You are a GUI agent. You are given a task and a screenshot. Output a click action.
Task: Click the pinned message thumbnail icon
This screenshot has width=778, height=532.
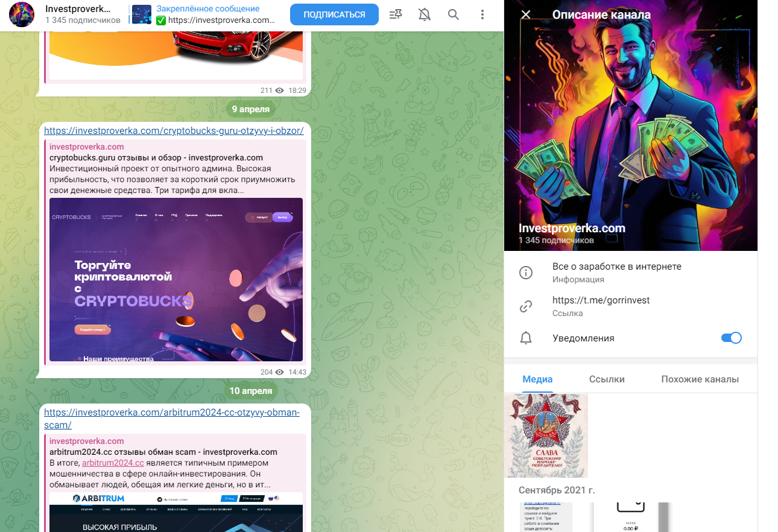tap(142, 14)
